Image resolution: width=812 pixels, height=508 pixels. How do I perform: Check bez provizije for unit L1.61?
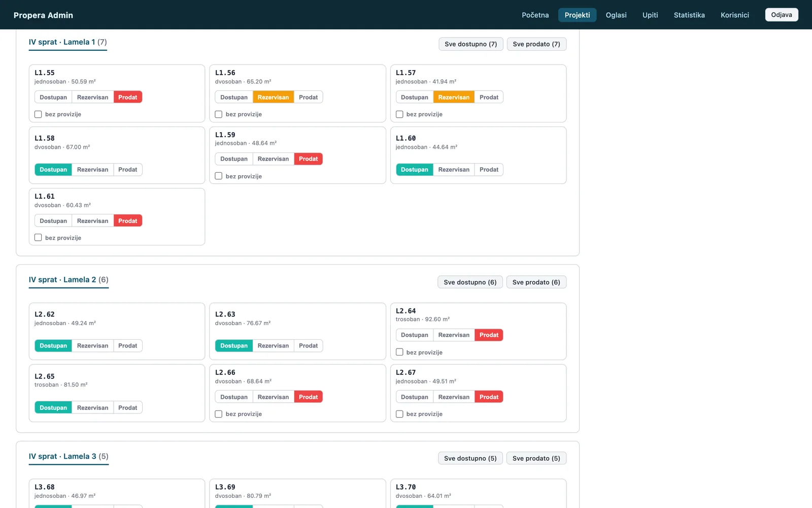(38, 238)
